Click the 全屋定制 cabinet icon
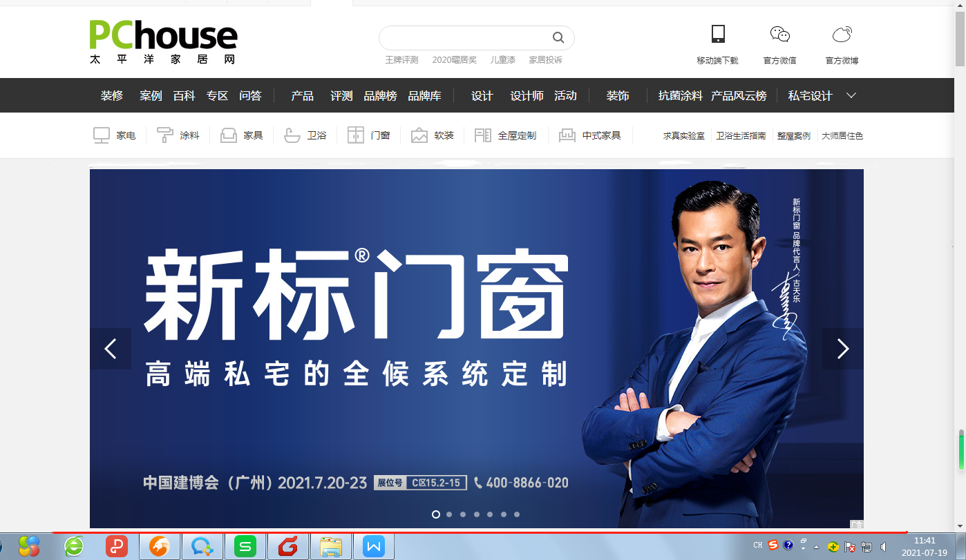Screen dimensions: 966x560 pos(483,135)
